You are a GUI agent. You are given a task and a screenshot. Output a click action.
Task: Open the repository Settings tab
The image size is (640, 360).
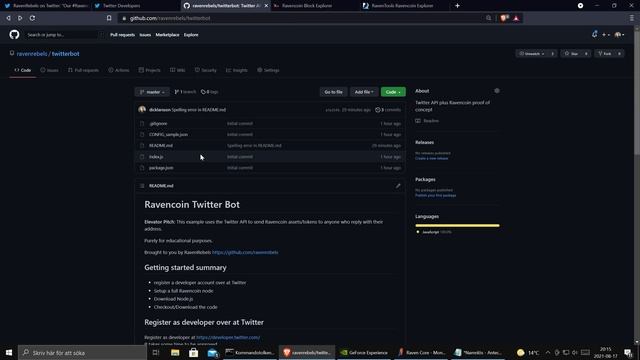(268, 70)
